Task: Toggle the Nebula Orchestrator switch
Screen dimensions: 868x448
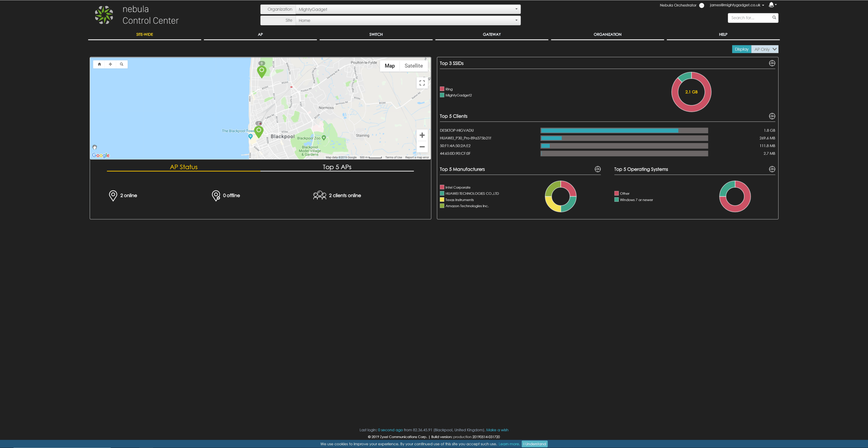Action: coord(702,5)
